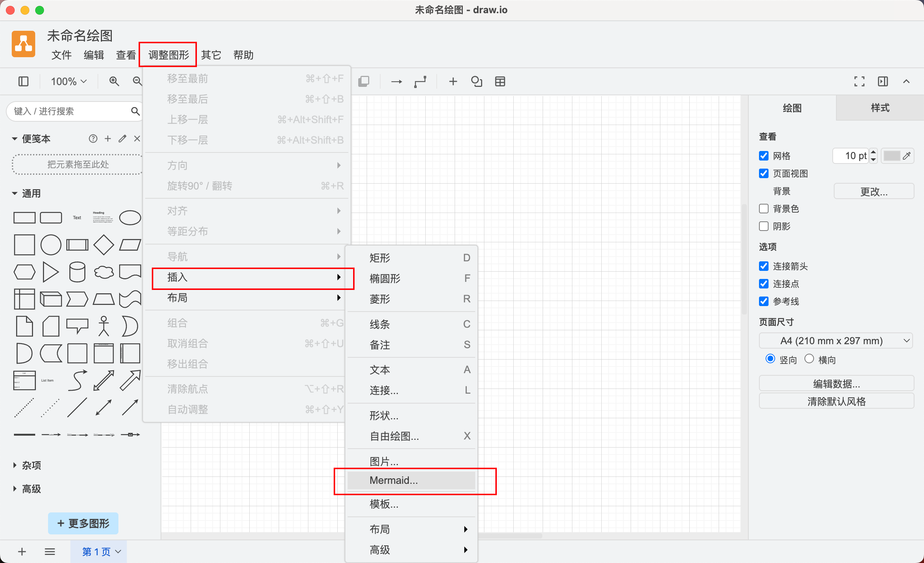Click the grid color swatch
Viewport: 924px width, 563px height.
[x=891, y=155]
